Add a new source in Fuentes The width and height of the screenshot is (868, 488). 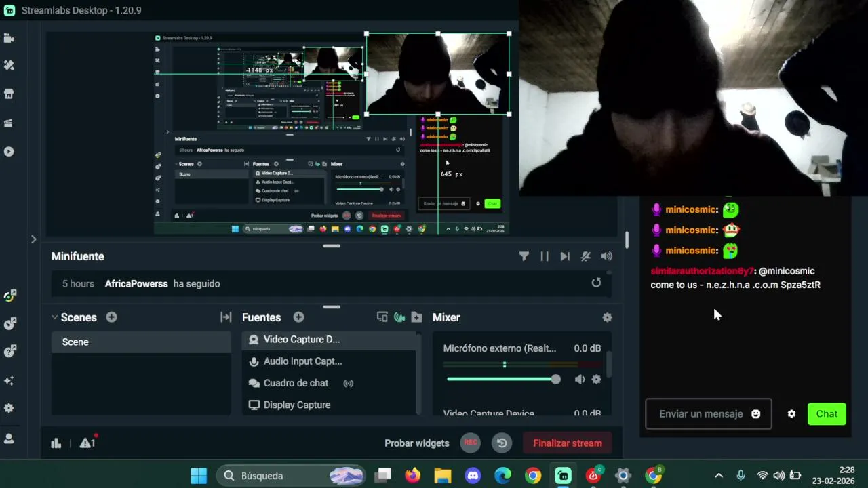click(298, 317)
